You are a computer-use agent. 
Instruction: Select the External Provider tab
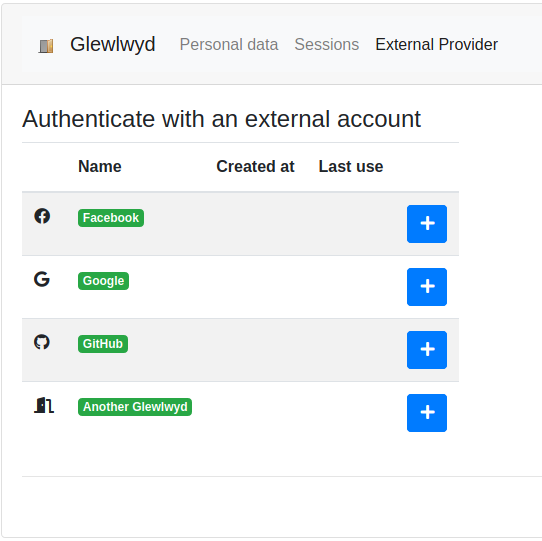coord(437,45)
